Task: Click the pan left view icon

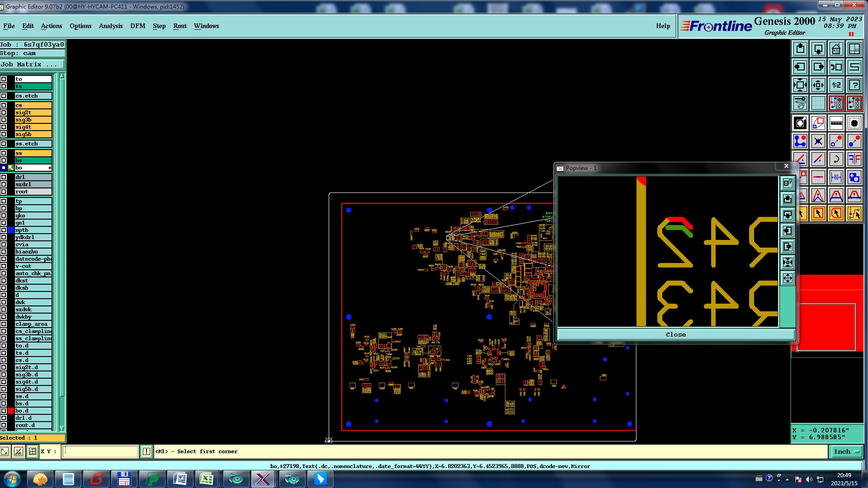Action: coord(800,67)
